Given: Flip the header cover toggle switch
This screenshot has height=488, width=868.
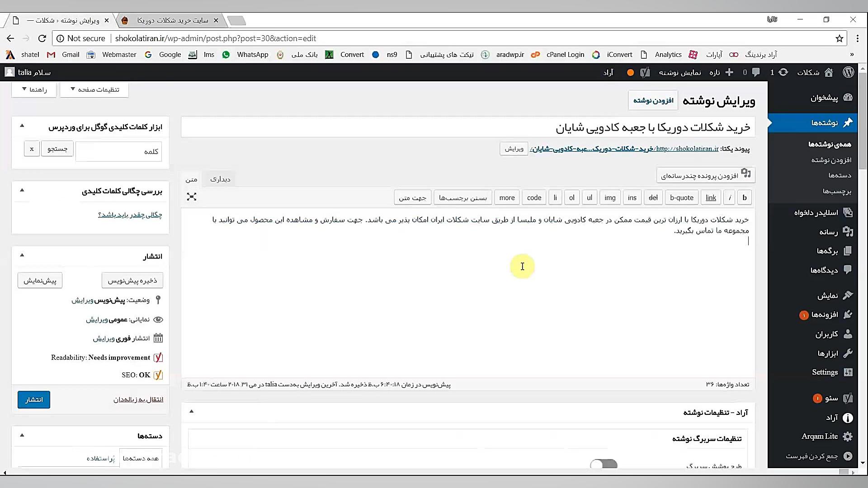Looking at the screenshot, I should coord(603,463).
